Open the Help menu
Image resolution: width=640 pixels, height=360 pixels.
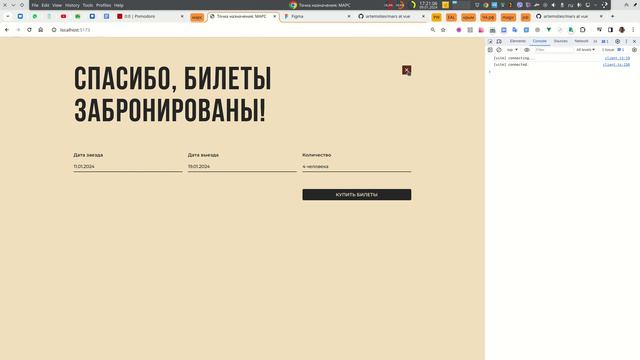[119, 5]
